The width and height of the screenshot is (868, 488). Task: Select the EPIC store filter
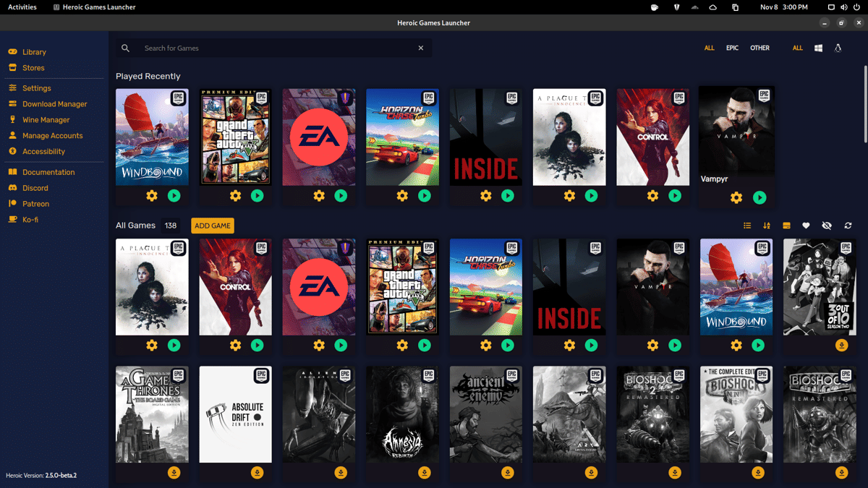click(x=732, y=48)
